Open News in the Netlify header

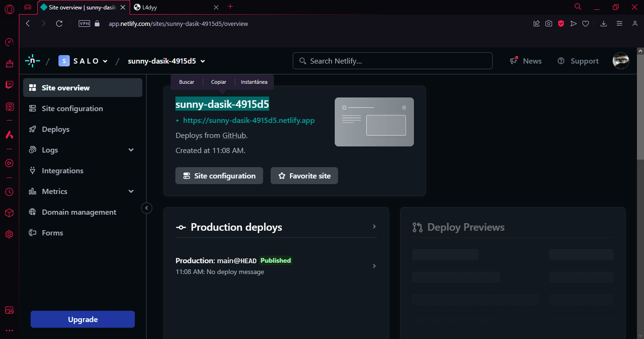click(526, 61)
